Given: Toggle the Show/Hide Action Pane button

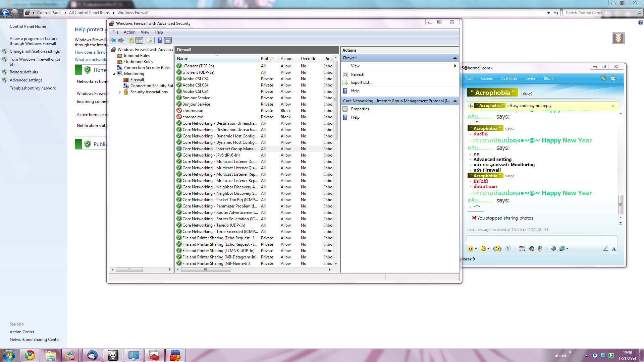Looking at the screenshot, I should click(168, 40).
